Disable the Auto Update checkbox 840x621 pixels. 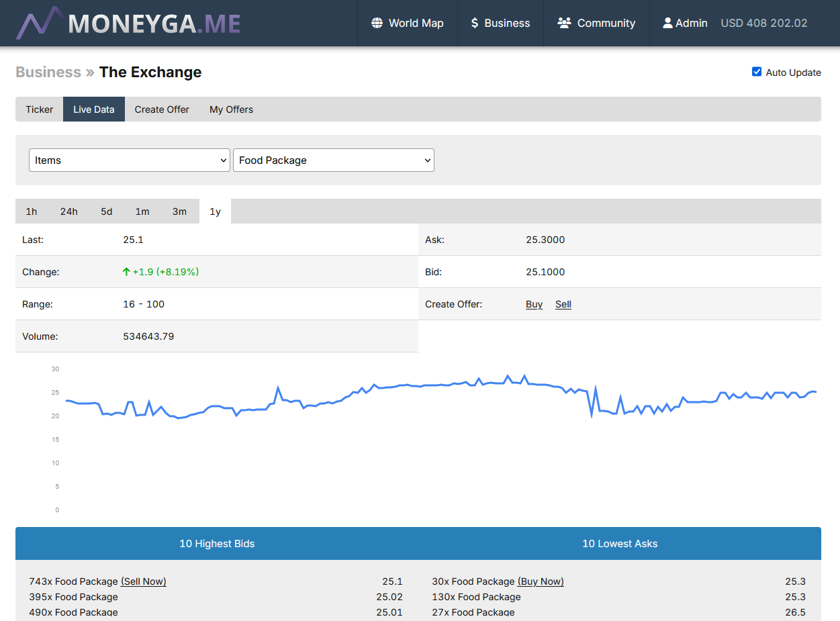pyautogui.click(x=757, y=72)
